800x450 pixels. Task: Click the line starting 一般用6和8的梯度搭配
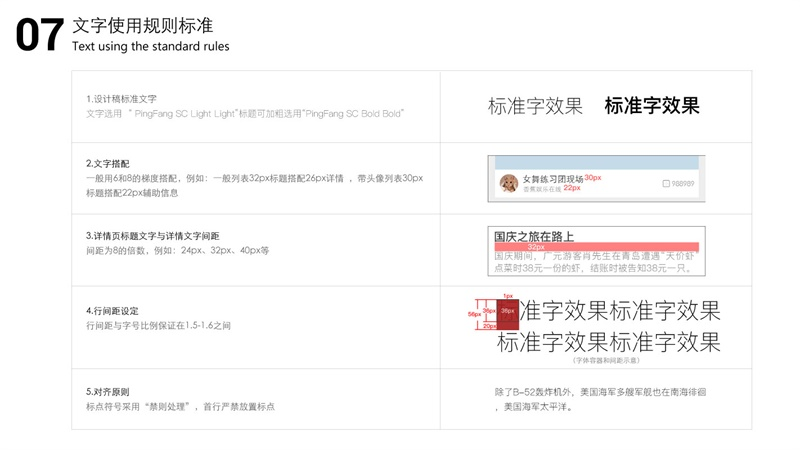(255, 179)
